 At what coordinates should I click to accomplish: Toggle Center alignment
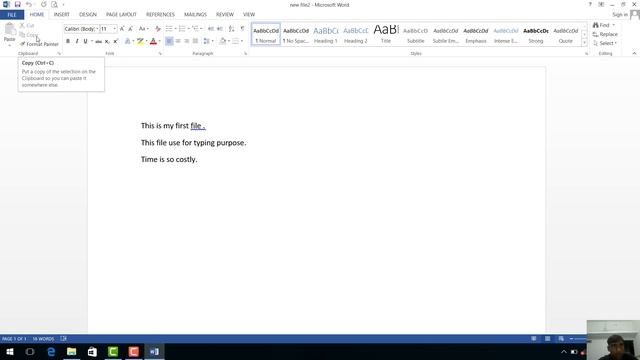pos(178,41)
